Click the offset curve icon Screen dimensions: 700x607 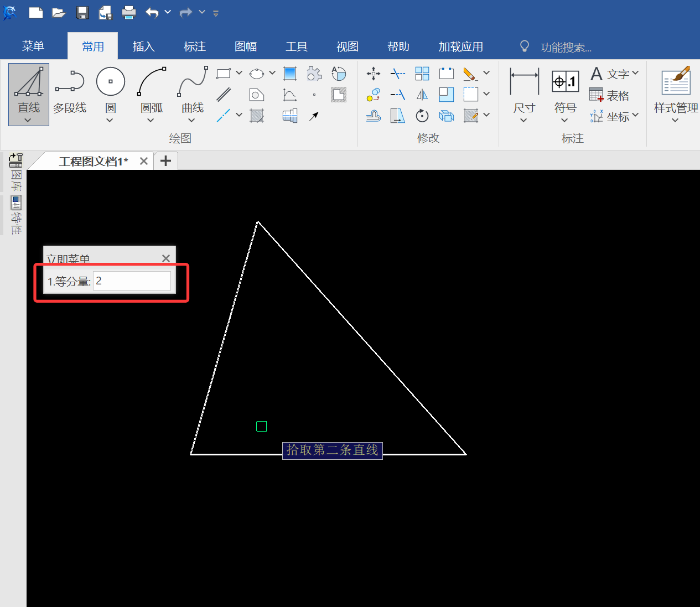[374, 116]
